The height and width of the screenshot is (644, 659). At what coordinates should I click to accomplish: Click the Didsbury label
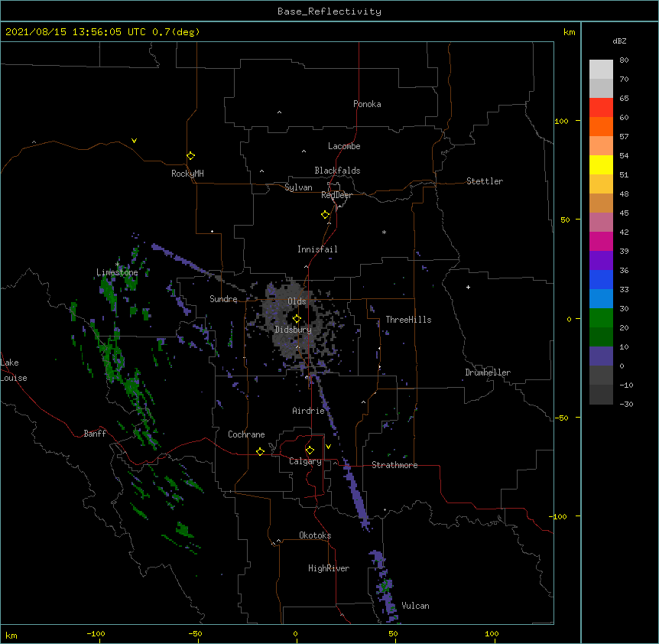(293, 330)
